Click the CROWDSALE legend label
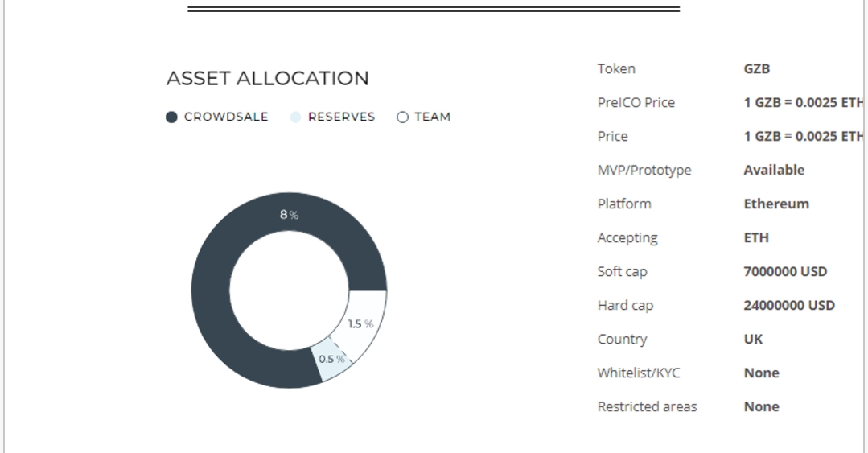The image size is (868, 453). (x=226, y=117)
